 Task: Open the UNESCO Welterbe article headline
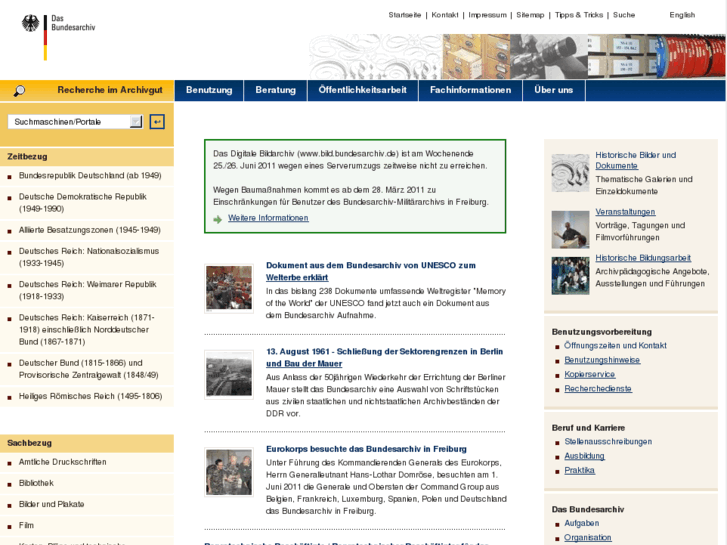coord(370,271)
